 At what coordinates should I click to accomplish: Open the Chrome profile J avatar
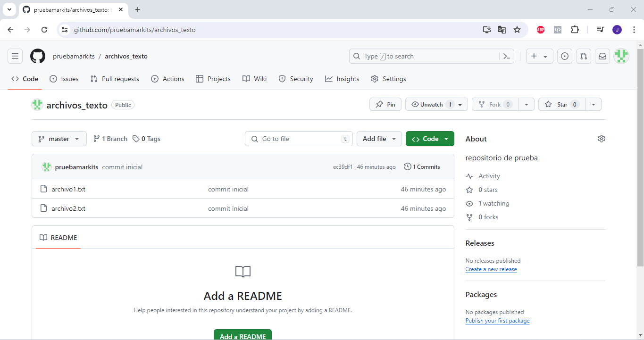click(x=617, y=30)
